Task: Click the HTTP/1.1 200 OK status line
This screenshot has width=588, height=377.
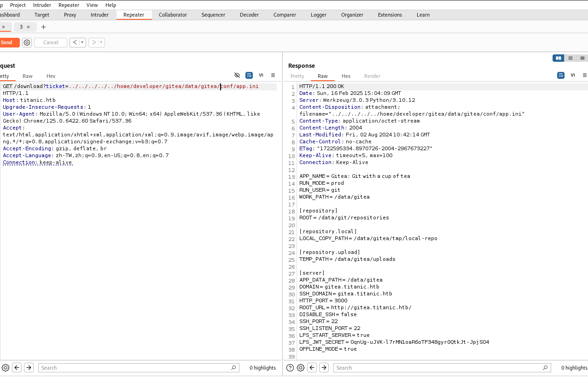Action: tap(321, 86)
